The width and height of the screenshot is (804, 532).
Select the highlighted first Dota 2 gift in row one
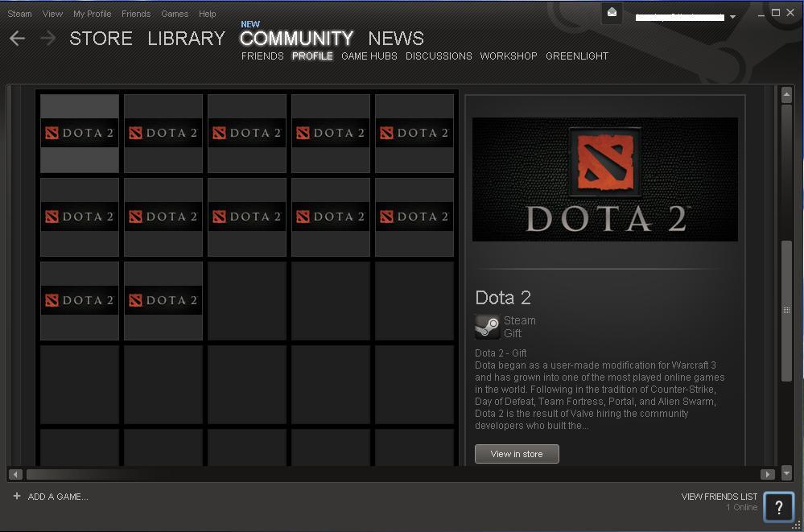click(x=80, y=134)
